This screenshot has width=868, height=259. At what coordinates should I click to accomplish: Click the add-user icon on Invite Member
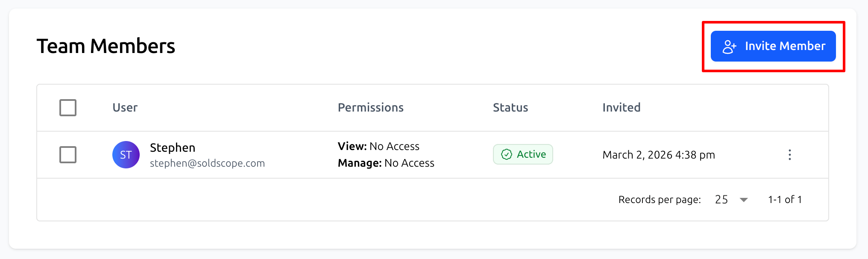(729, 47)
